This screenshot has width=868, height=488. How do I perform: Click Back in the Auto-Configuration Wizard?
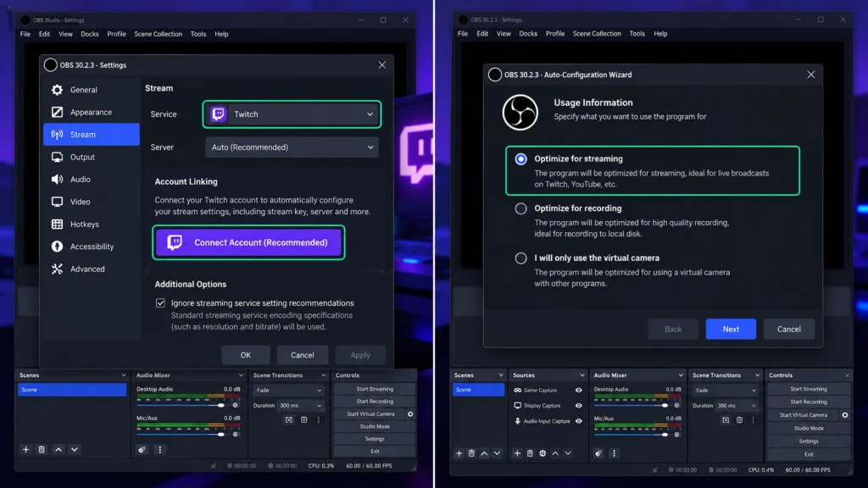pos(673,330)
